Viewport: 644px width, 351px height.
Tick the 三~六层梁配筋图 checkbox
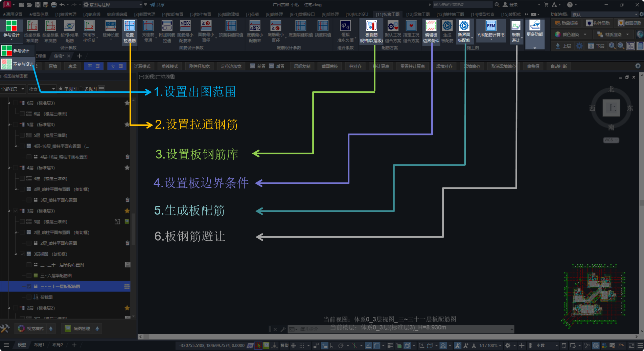click(29, 276)
